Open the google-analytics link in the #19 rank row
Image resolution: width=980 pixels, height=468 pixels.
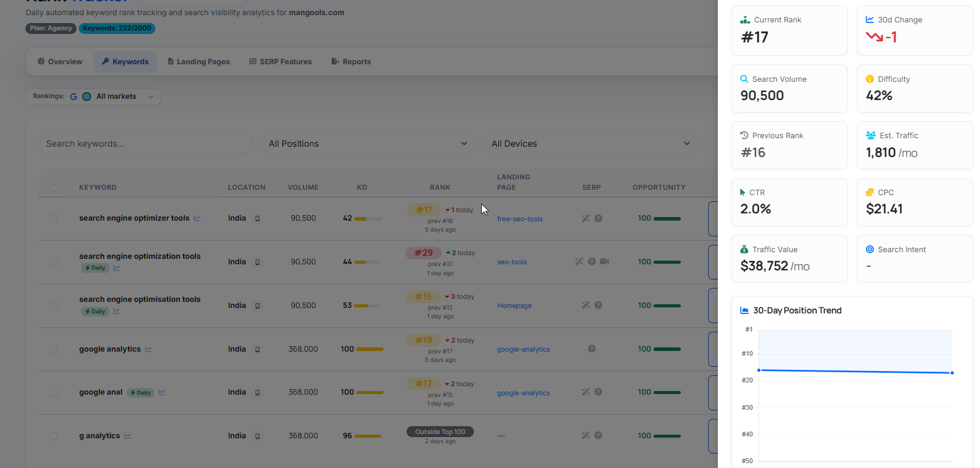524,350
